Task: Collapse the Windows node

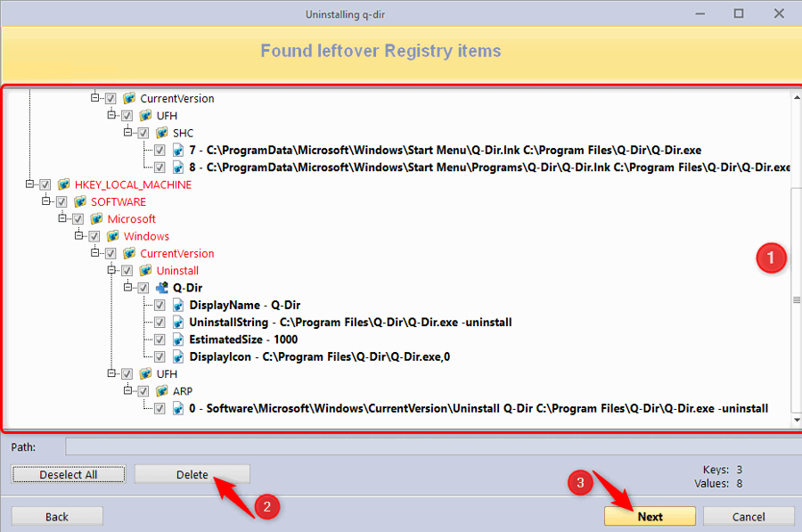Action: 78,235
